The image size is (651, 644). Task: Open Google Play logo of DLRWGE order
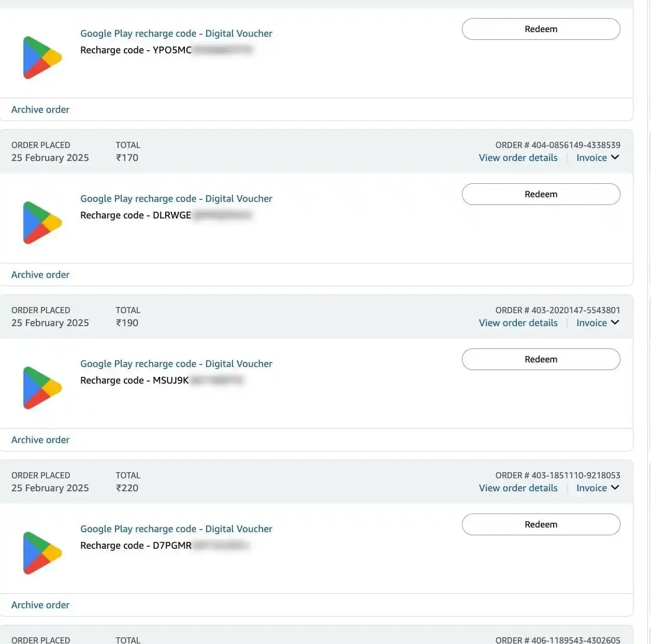click(x=42, y=223)
